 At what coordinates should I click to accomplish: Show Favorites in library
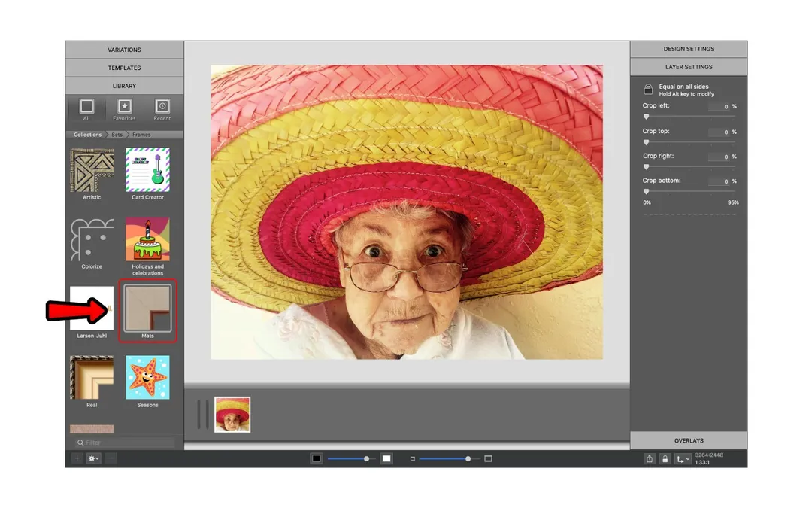[124, 109]
